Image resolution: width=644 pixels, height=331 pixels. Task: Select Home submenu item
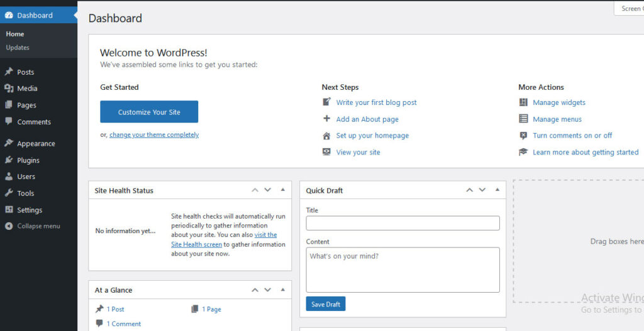pos(15,34)
